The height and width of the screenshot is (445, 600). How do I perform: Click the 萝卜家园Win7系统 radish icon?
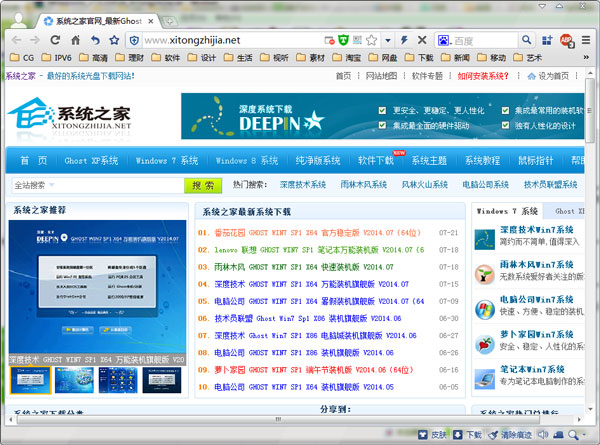pyautogui.click(x=484, y=344)
